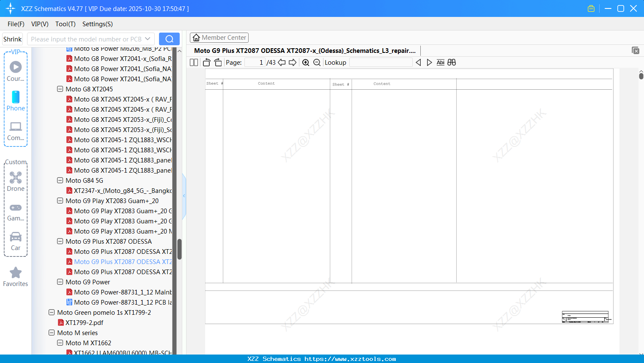Select the highlighted Moto G9 Plus XT2087 ODESSA file

pos(119,262)
